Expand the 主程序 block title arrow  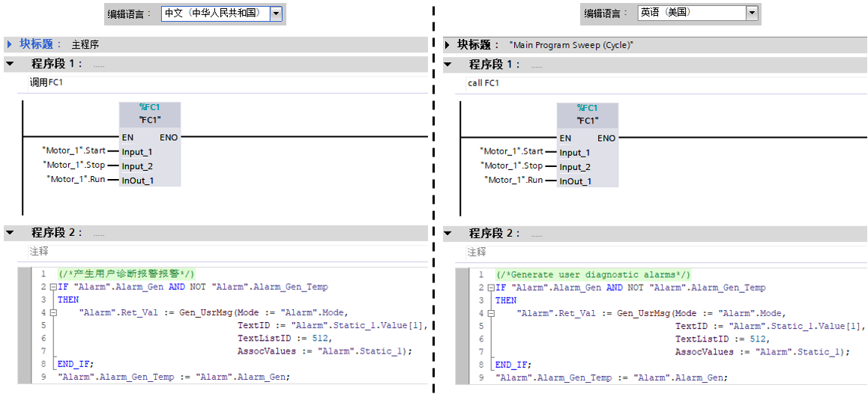tap(10, 45)
